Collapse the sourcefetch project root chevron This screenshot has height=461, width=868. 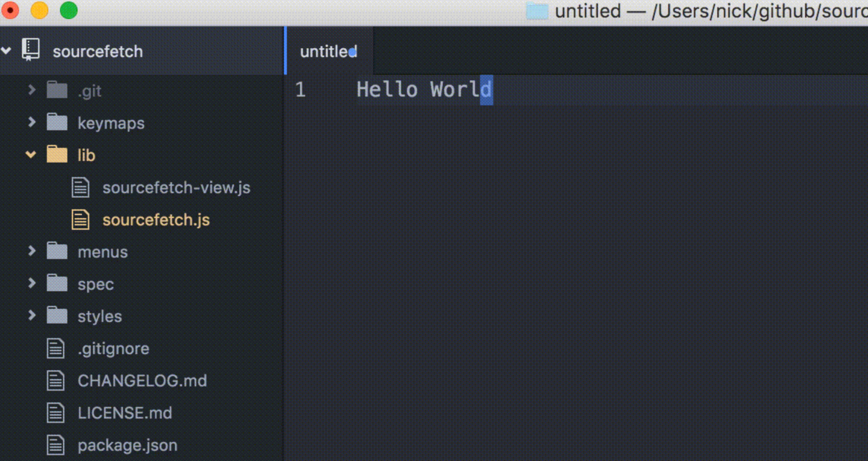coord(6,51)
